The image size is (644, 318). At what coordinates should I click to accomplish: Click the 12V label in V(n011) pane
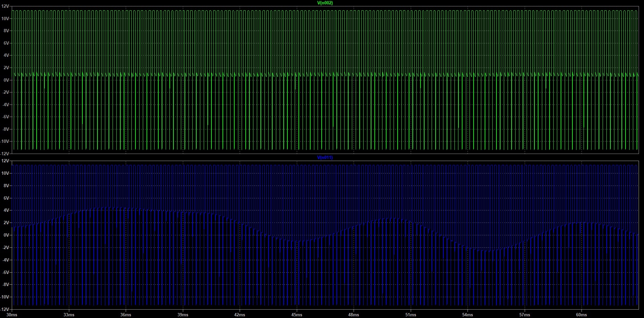pos(5,161)
